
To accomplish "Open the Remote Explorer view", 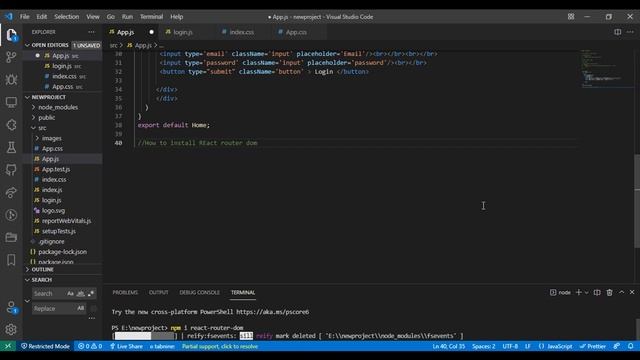I will point(11,102).
